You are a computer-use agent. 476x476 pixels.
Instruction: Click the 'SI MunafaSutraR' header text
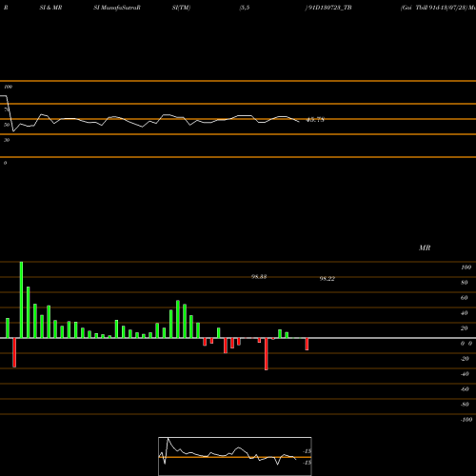tap(117, 8)
